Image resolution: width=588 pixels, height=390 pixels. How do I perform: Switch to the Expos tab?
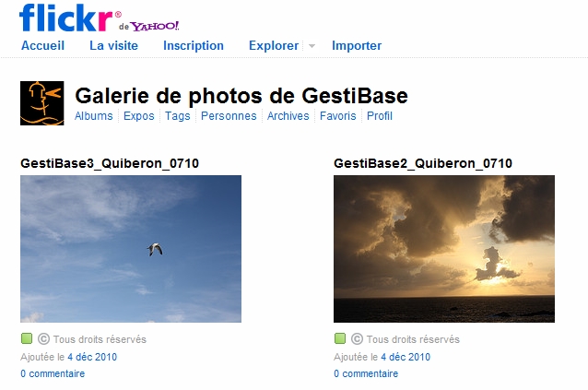(x=139, y=116)
